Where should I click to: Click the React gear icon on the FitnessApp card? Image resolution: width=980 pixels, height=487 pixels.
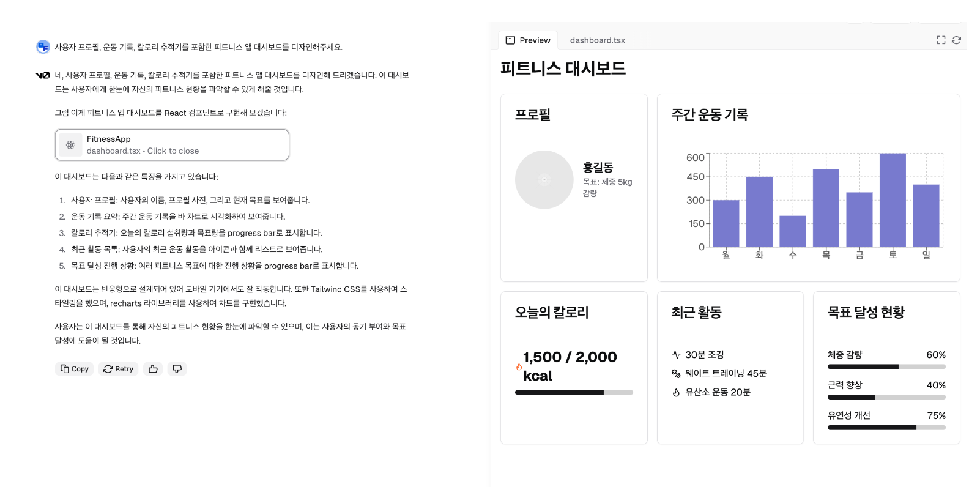[x=70, y=145]
